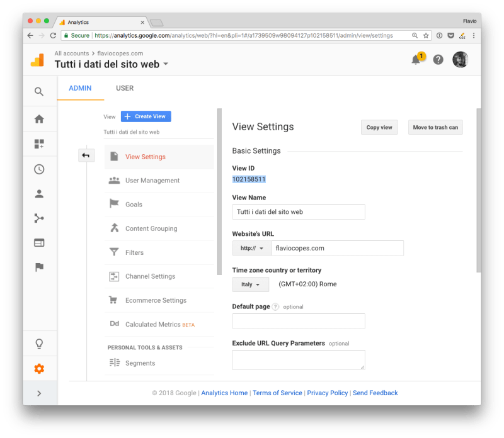Viewport: 504px width, 438px height.
Task: Open the Italy time zone dropdown
Action: click(x=250, y=284)
